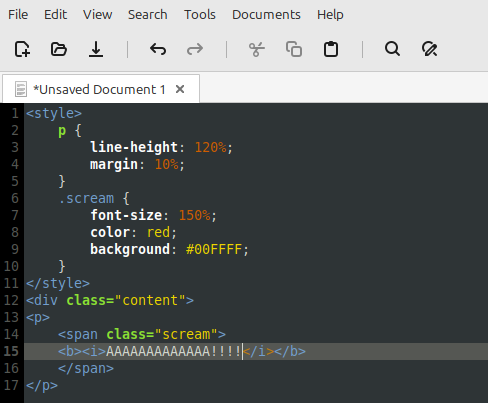Open the Tools menu
Viewport: 488px width, 403px height.
[x=200, y=15]
